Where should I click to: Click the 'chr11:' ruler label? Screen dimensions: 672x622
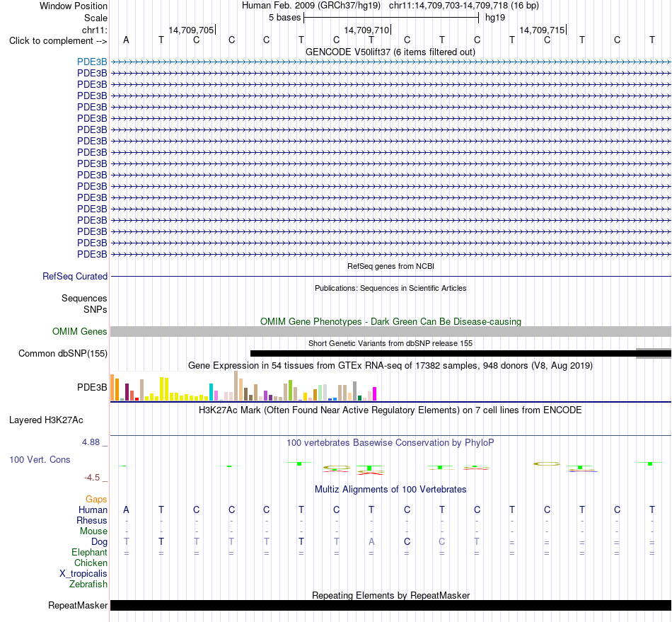94,30
